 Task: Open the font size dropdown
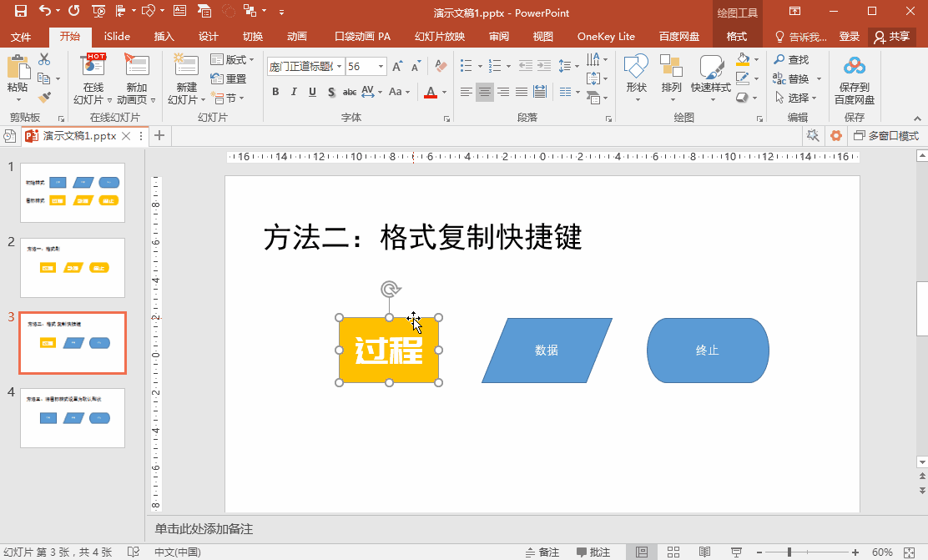click(x=381, y=66)
